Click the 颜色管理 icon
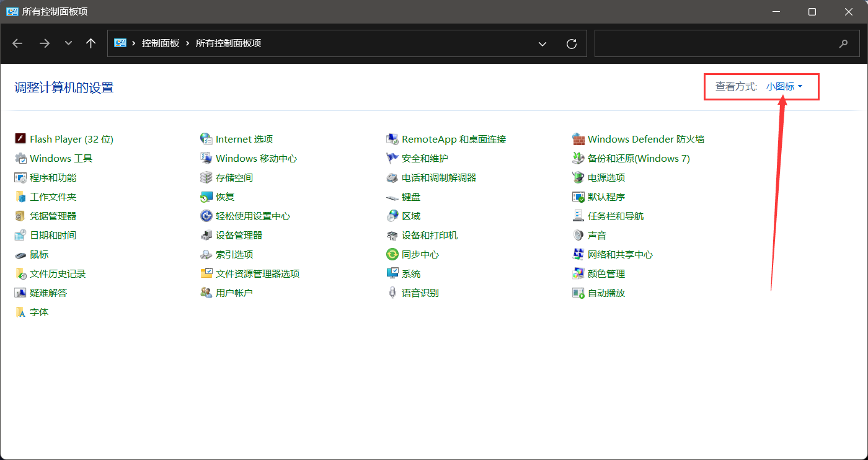The width and height of the screenshot is (868, 460). (x=578, y=273)
